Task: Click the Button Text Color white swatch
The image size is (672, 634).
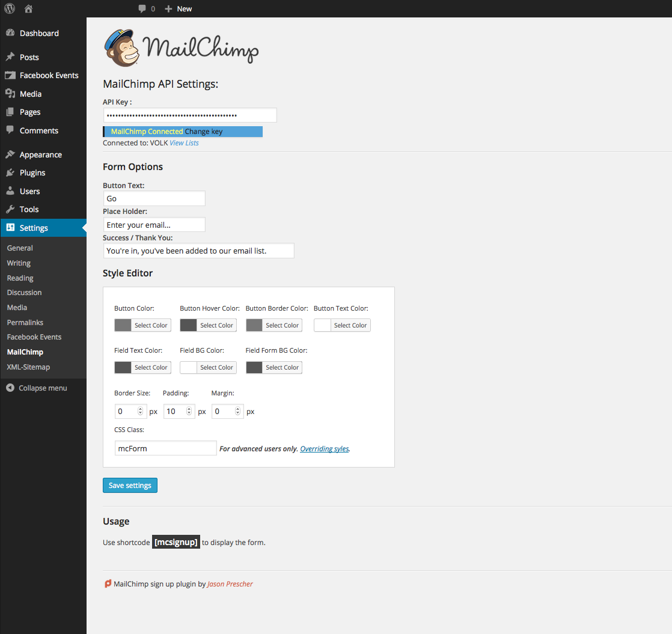Action: tap(322, 325)
